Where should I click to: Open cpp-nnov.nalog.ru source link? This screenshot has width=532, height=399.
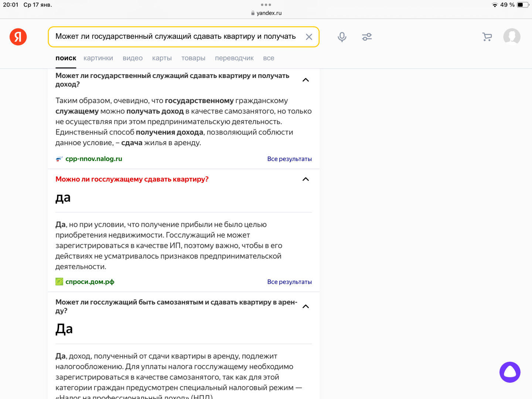pos(93,159)
